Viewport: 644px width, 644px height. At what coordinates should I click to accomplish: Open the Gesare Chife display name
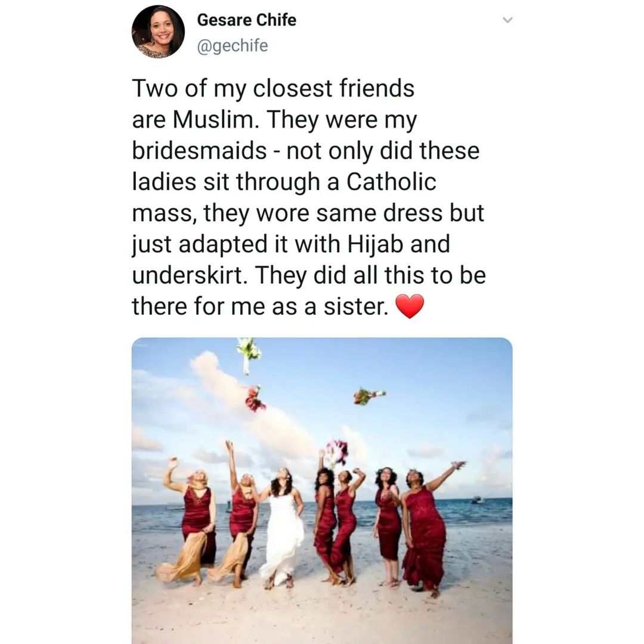point(246,20)
